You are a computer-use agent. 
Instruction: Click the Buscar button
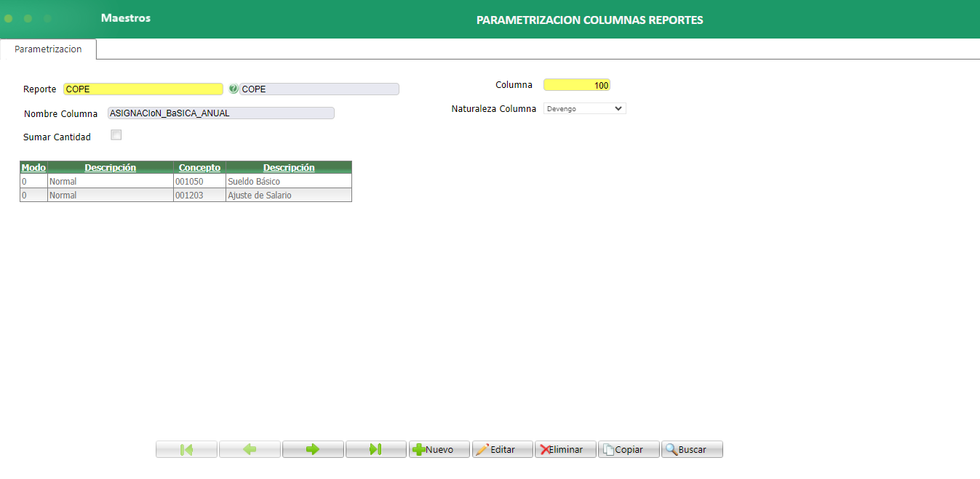[692, 449]
